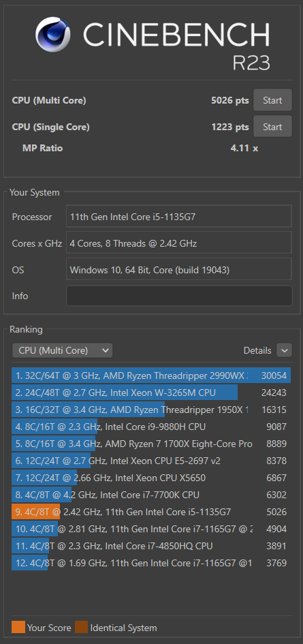This screenshot has width=303, height=644.
Task: Select ranking row AMD Ryzen Threadripper 1950X
Action: click(x=151, y=410)
